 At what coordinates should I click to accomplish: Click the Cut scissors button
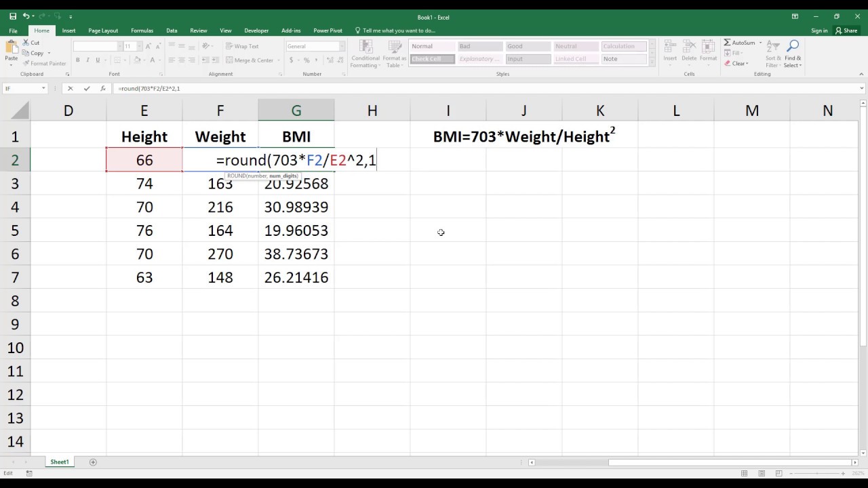(x=31, y=43)
